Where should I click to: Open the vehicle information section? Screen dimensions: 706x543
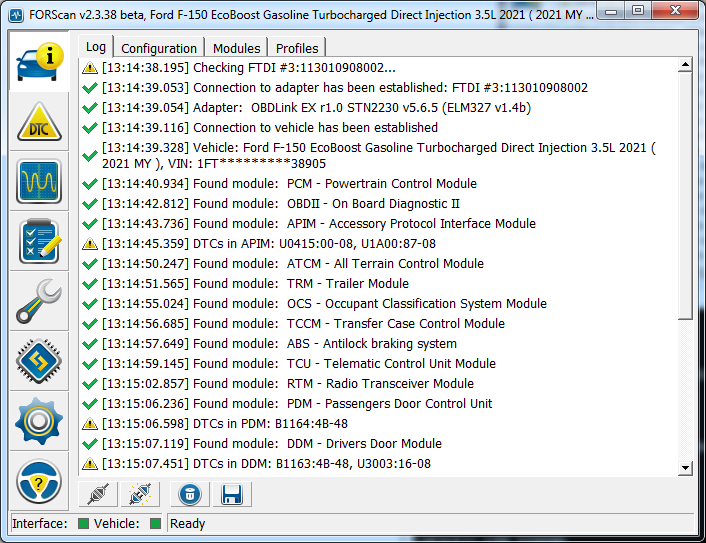(39, 63)
